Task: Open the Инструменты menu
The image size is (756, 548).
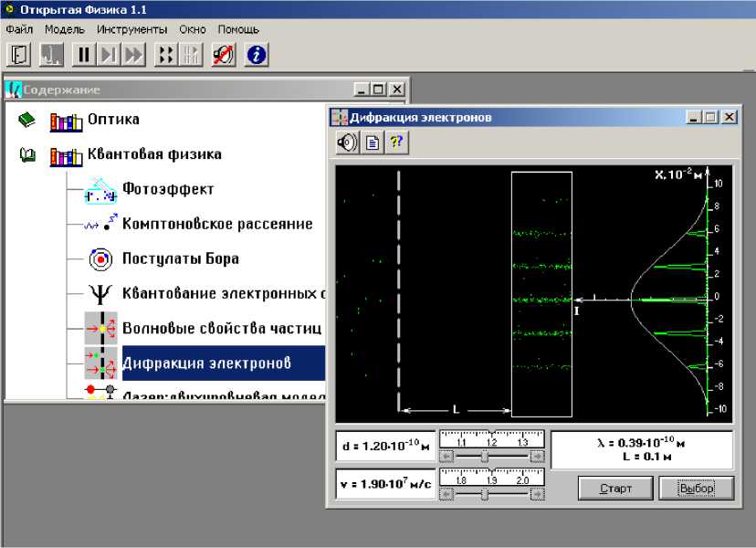Action: (x=131, y=29)
